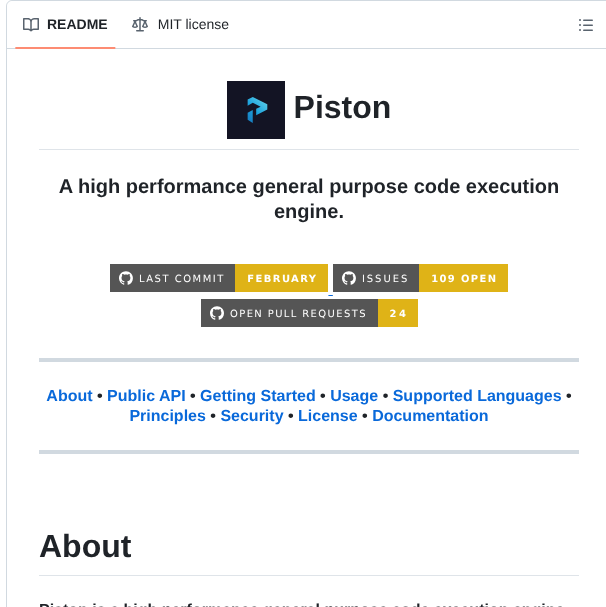The height and width of the screenshot is (607, 606).
Task: Open the Documentation link
Action: [x=430, y=416]
